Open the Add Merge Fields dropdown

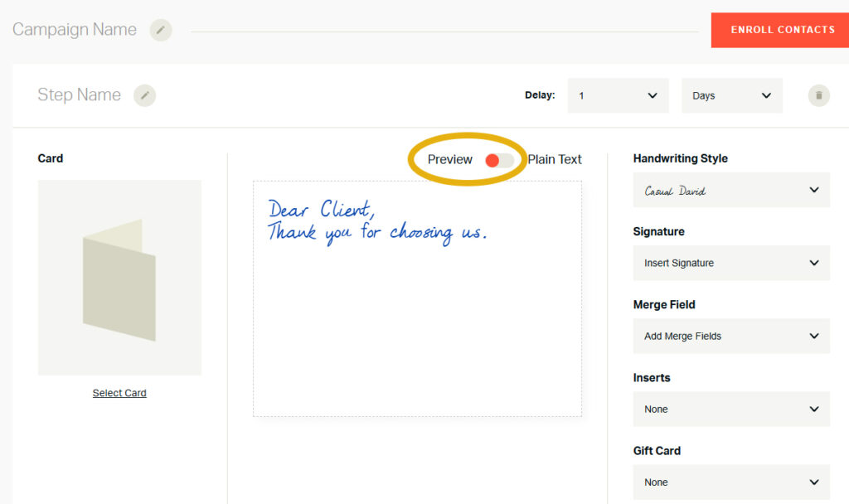[x=730, y=336]
